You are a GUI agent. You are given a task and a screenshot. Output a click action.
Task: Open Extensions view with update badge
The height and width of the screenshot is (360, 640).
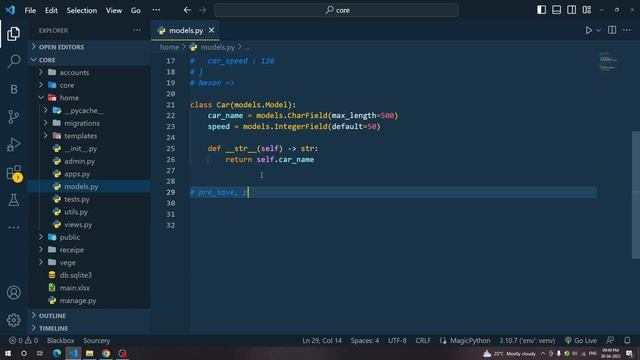13,173
